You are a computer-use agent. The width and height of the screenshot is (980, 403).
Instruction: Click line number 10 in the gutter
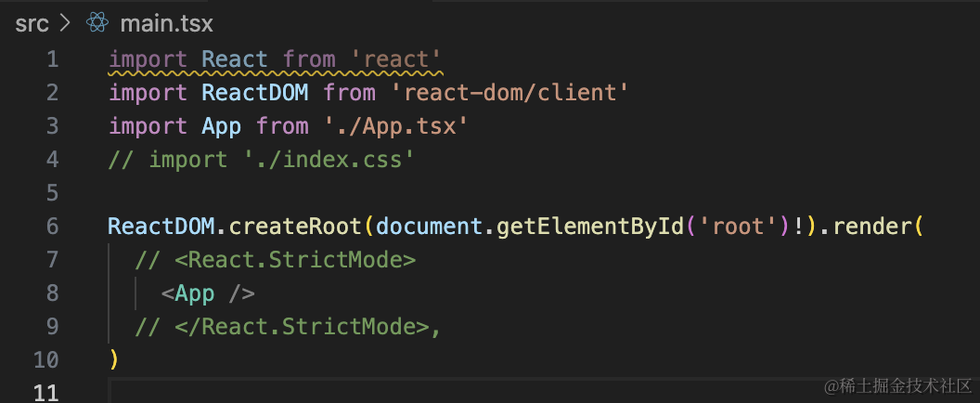[x=46, y=359]
